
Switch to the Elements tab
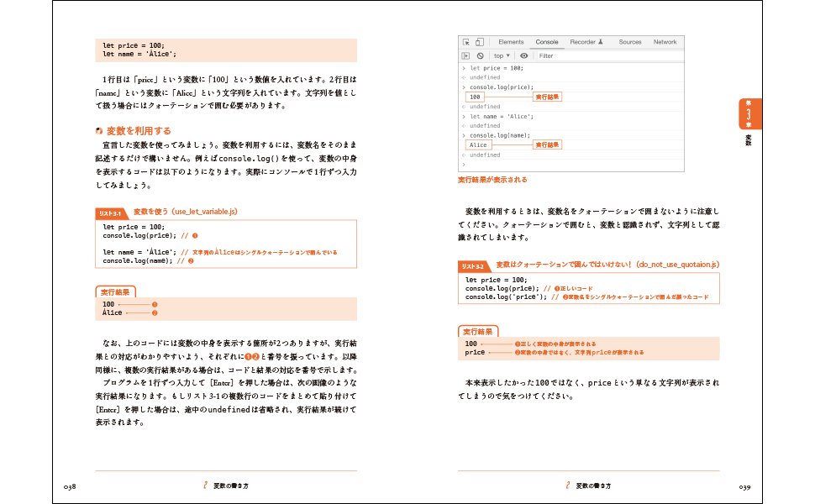pyautogui.click(x=511, y=42)
